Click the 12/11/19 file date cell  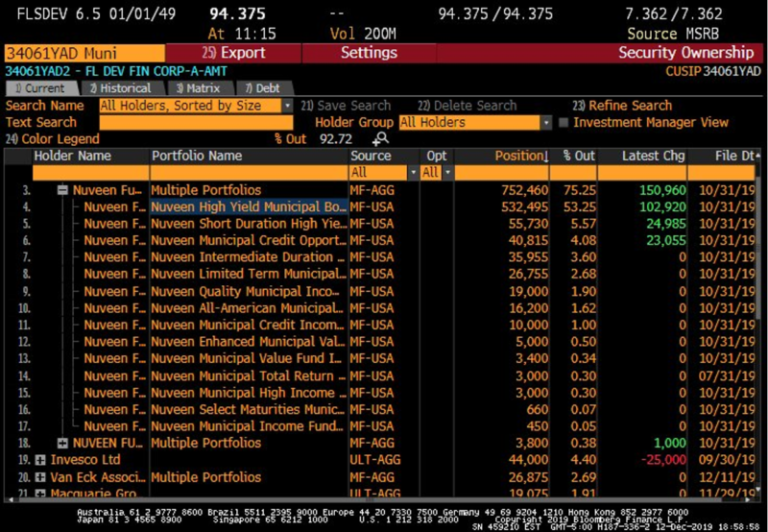[727, 477]
